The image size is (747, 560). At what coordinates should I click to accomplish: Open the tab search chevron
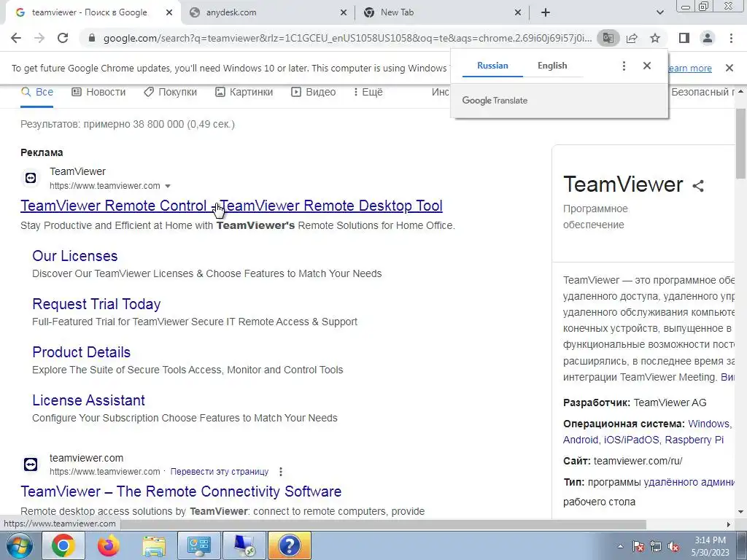[x=659, y=13]
